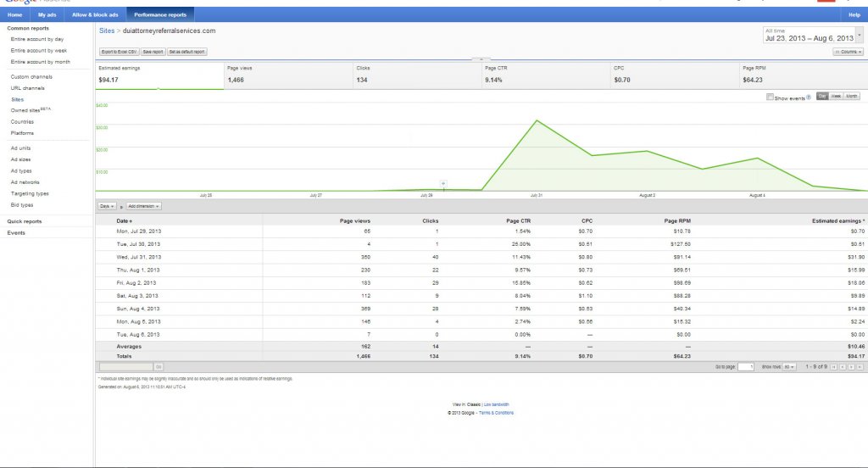Go to previous page of results

click(x=843, y=367)
